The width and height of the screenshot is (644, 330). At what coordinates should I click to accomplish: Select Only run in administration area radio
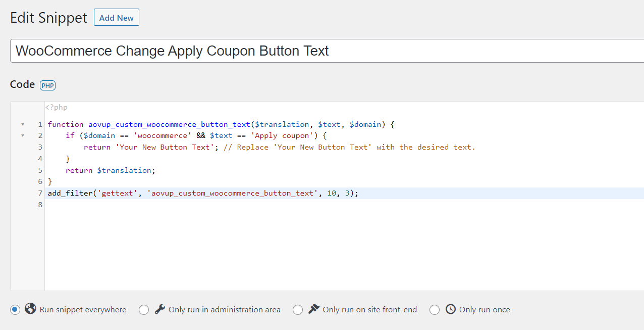(144, 310)
